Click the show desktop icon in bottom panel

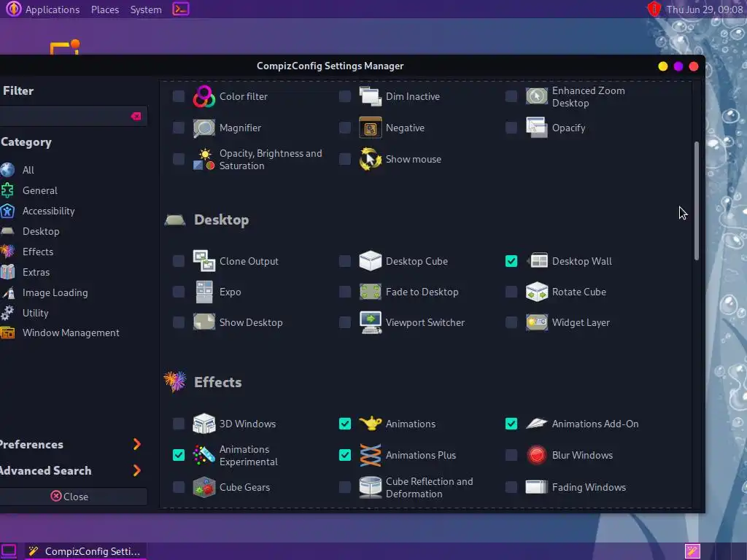click(9, 551)
